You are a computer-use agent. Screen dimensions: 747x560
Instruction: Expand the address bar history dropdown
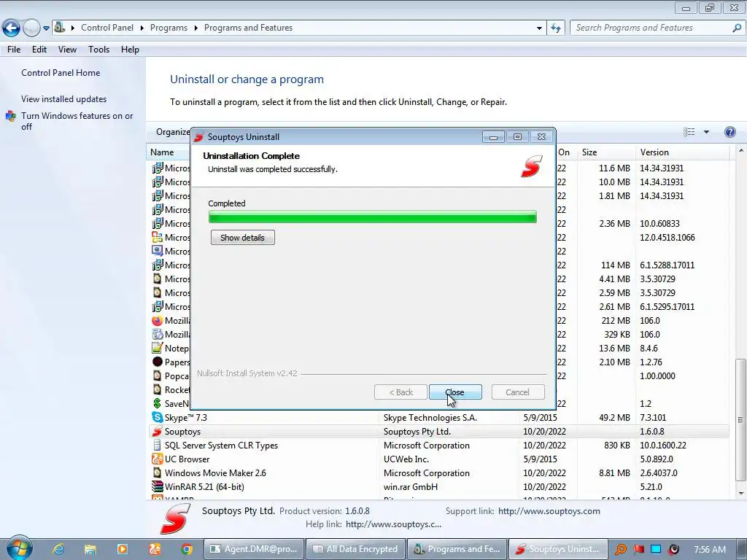point(539,28)
